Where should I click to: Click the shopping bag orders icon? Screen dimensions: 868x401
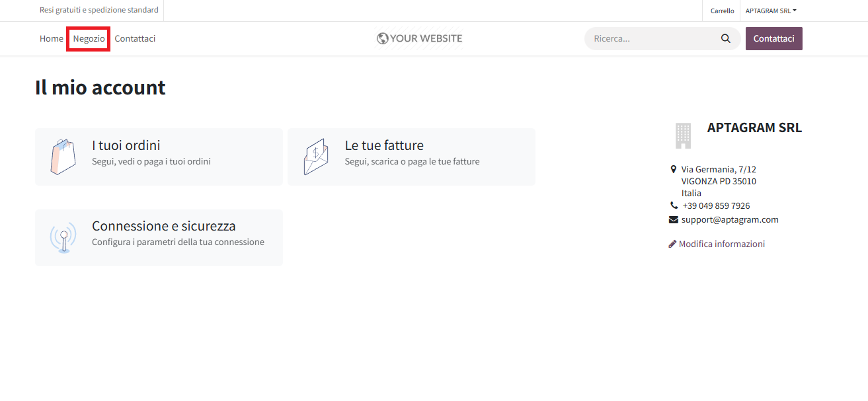(x=63, y=157)
